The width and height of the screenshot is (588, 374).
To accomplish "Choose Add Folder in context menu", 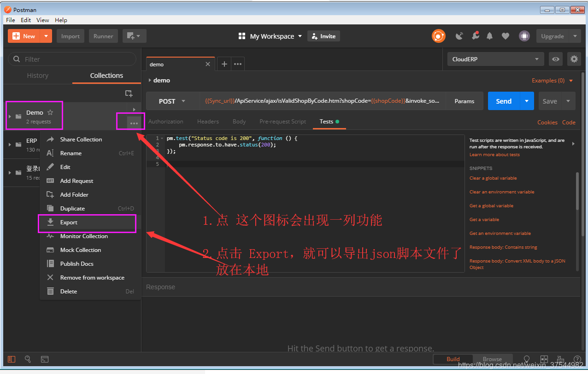I will [x=90, y=195].
